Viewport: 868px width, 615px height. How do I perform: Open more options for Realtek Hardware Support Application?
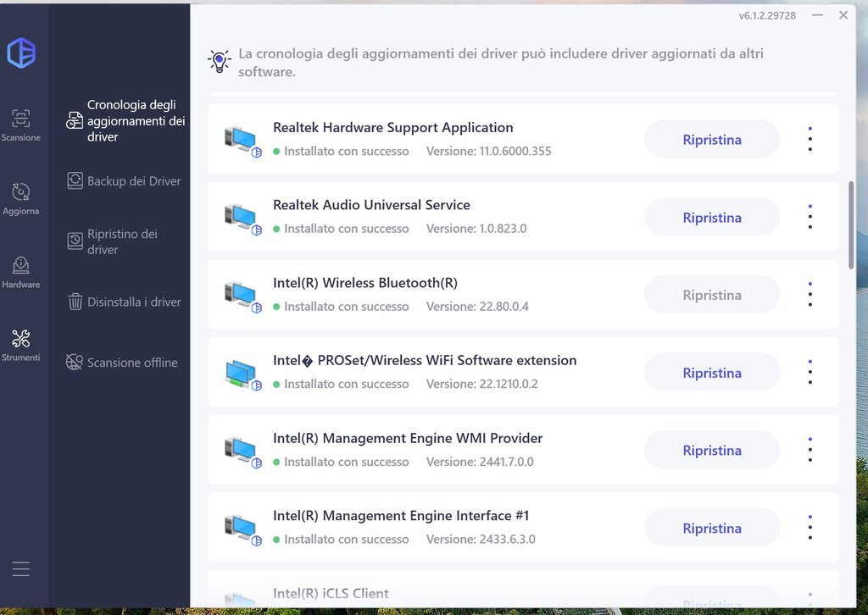810,139
